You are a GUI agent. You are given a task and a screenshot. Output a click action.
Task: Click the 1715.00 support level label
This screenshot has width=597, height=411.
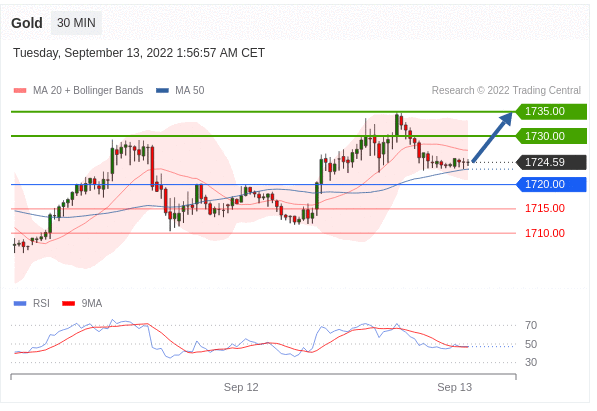point(545,208)
